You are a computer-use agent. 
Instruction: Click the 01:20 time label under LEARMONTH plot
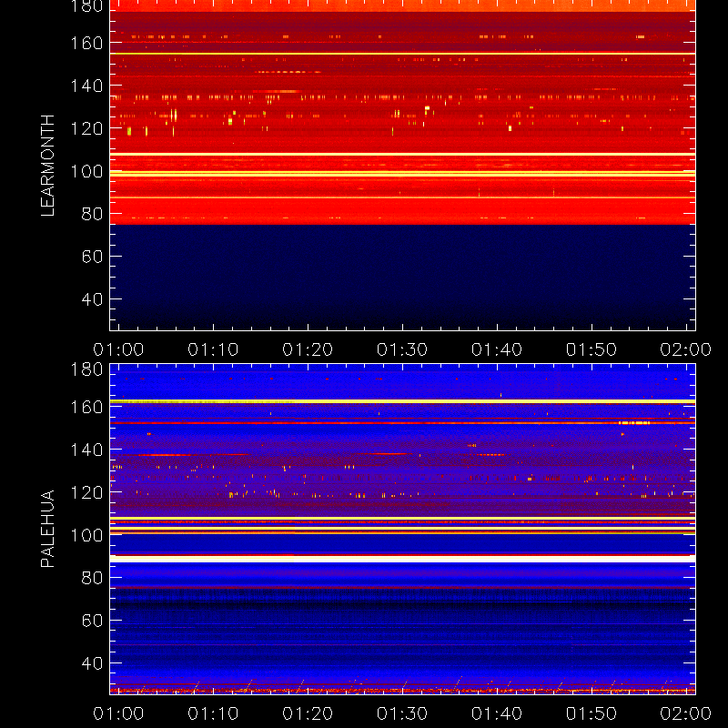pyautogui.click(x=308, y=349)
